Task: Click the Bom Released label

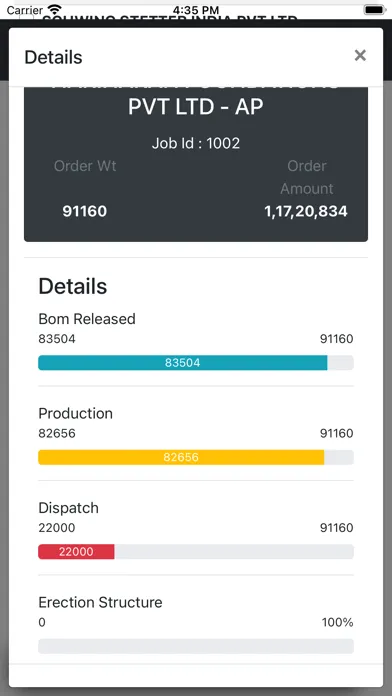Action: coord(87,319)
